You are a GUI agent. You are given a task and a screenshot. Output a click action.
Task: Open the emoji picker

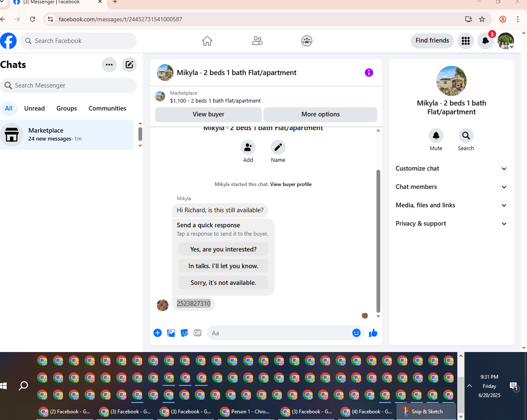(x=356, y=333)
